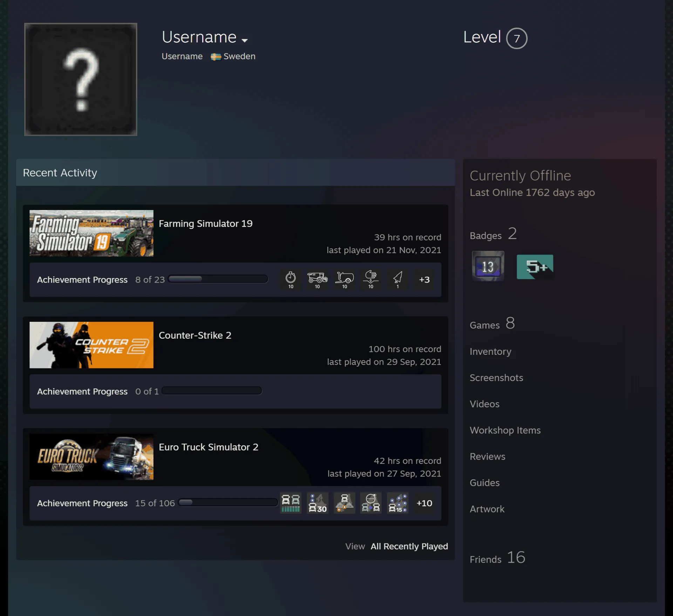
Task: Open the Inventory link
Action: (x=490, y=351)
